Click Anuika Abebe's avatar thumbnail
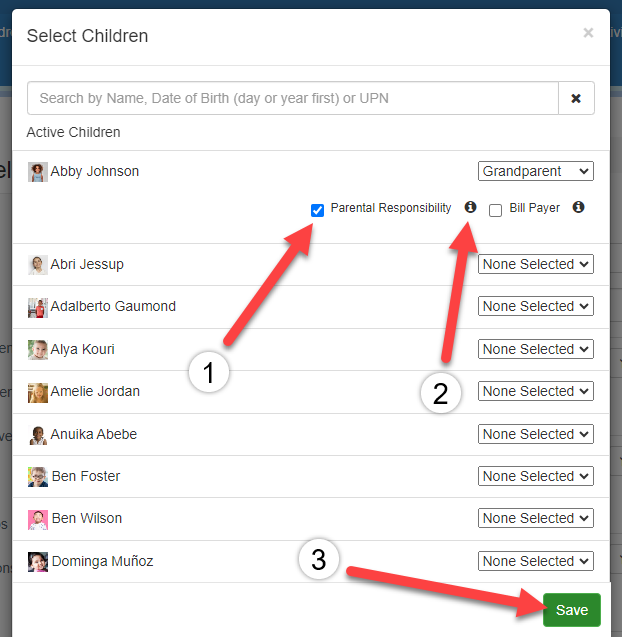This screenshot has width=622, height=637. click(x=38, y=435)
